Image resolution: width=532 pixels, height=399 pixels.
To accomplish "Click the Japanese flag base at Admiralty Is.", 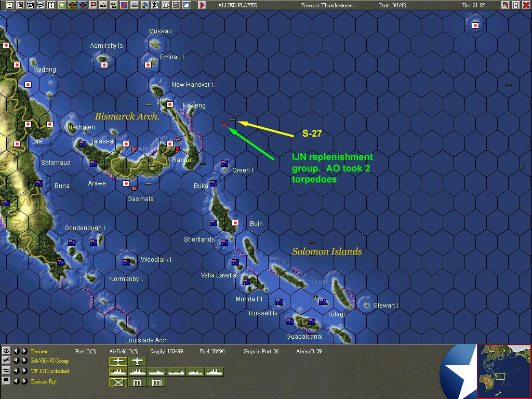I will click(x=104, y=65).
